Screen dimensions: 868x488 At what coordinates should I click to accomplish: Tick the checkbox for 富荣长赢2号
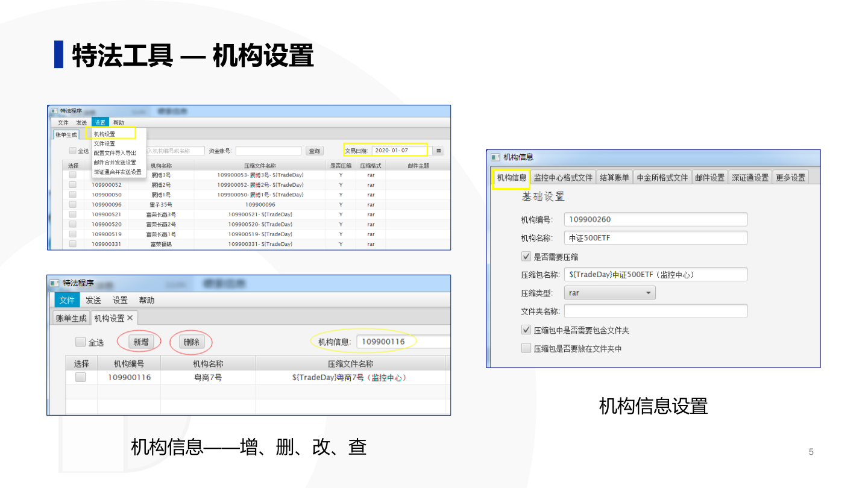[x=72, y=224]
